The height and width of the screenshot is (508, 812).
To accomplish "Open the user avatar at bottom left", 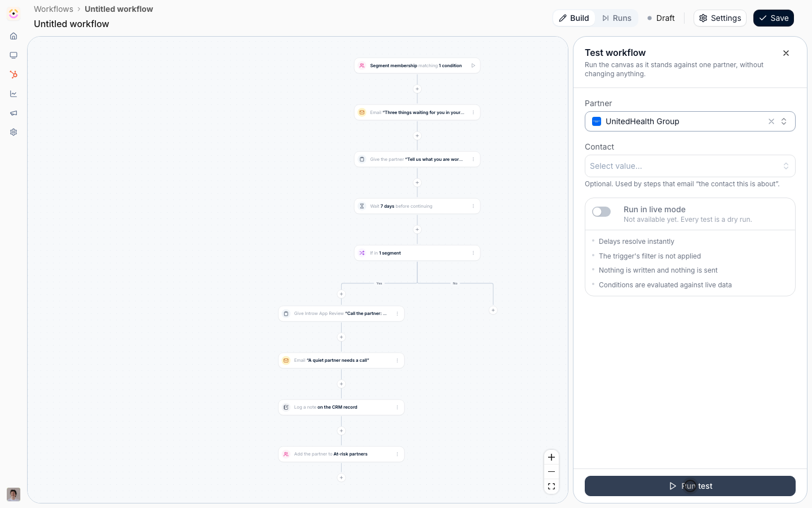I will click(x=14, y=494).
